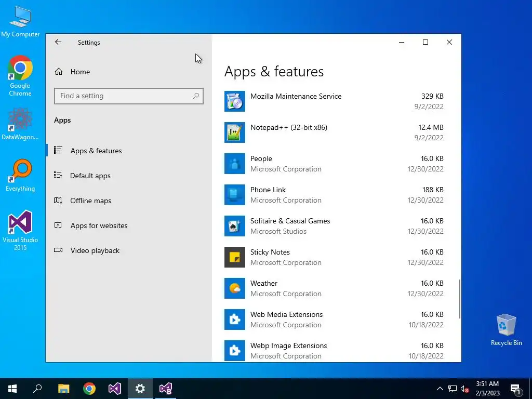The width and height of the screenshot is (532, 399).
Task: Select the Everything desktop shortcut
Action: (x=20, y=176)
